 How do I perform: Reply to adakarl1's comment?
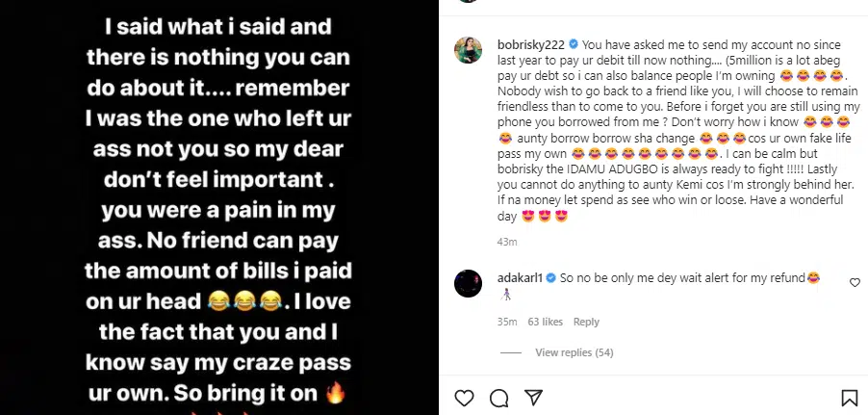(585, 322)
